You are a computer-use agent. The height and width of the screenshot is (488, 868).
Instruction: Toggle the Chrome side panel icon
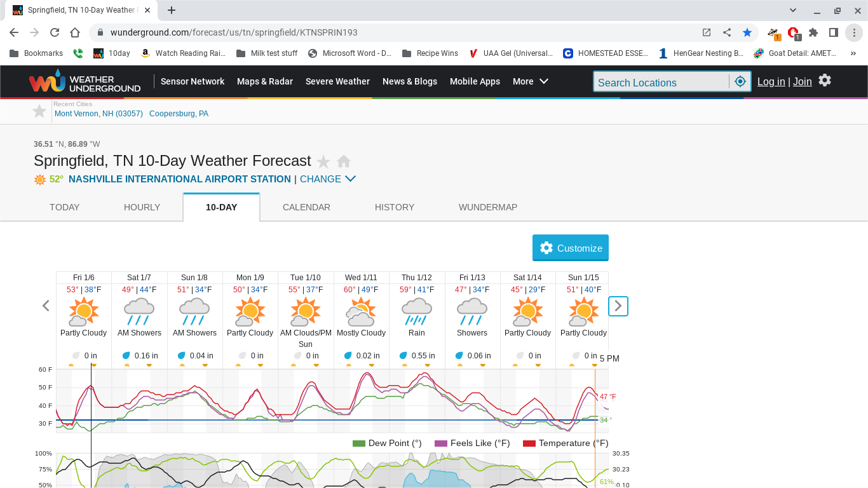834,32
